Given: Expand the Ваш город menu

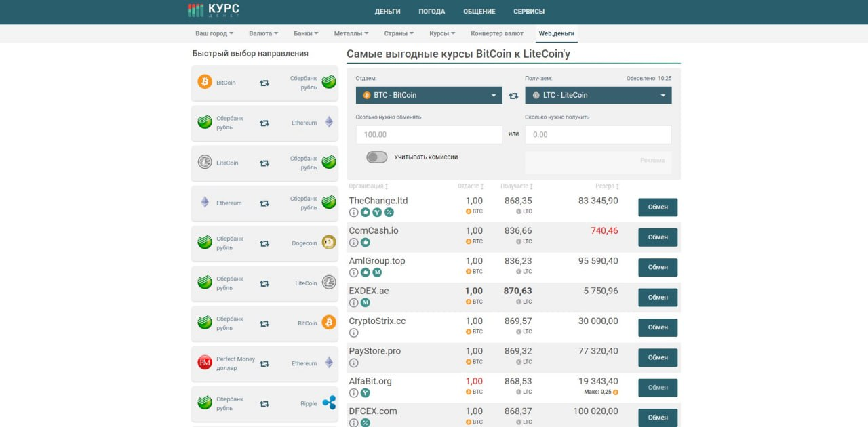Looking at the screenshot, I should click(214, 33).
